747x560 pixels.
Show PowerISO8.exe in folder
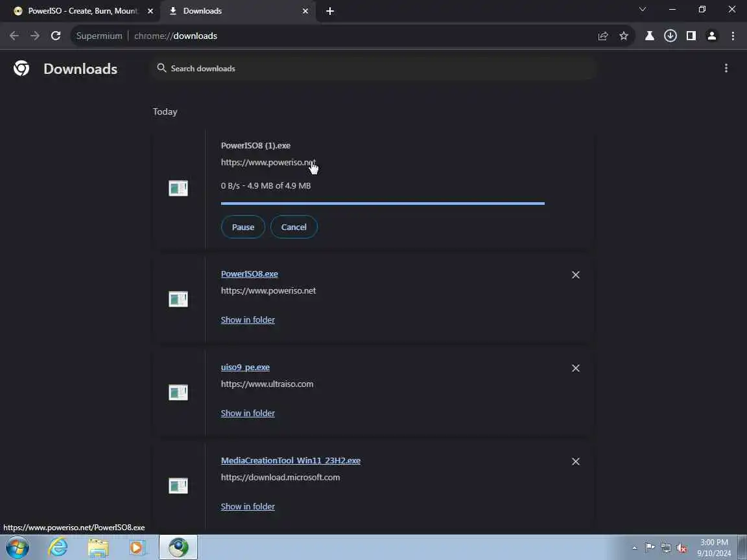[x=248, y=320]
